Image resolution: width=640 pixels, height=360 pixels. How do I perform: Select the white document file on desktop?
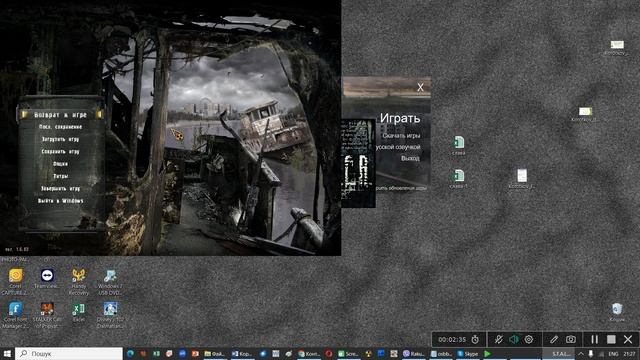pos(522,179)
